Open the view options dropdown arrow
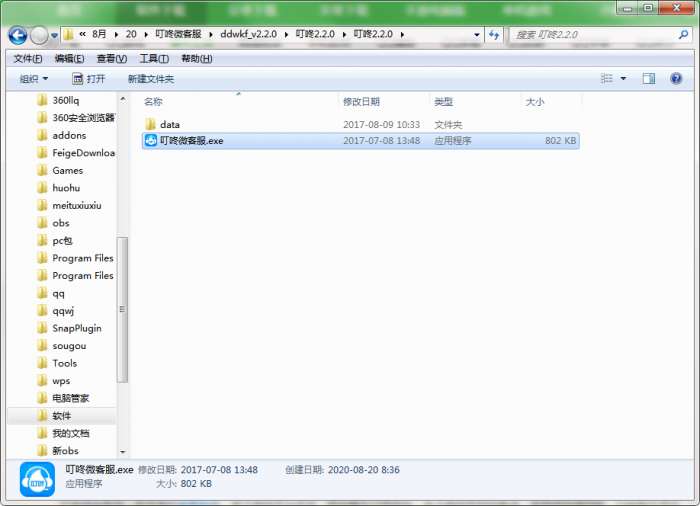Screen dimensions: 700x506 coord(623,79)
